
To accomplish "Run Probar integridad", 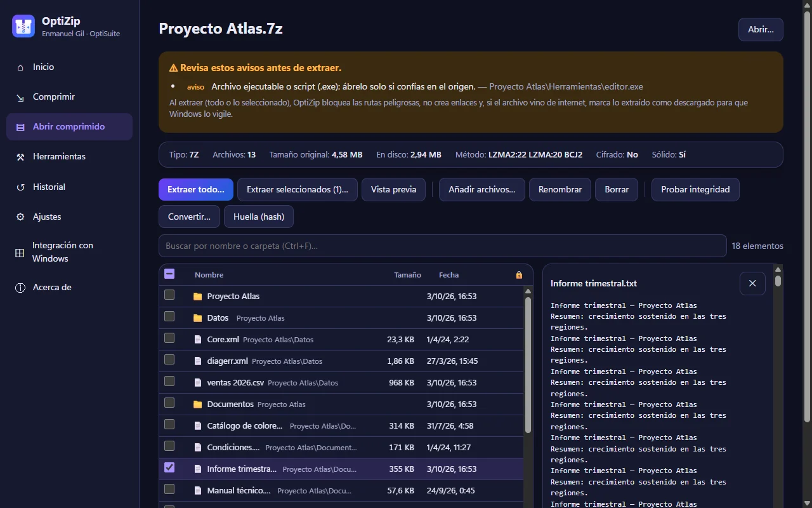I will click(695, 190).
